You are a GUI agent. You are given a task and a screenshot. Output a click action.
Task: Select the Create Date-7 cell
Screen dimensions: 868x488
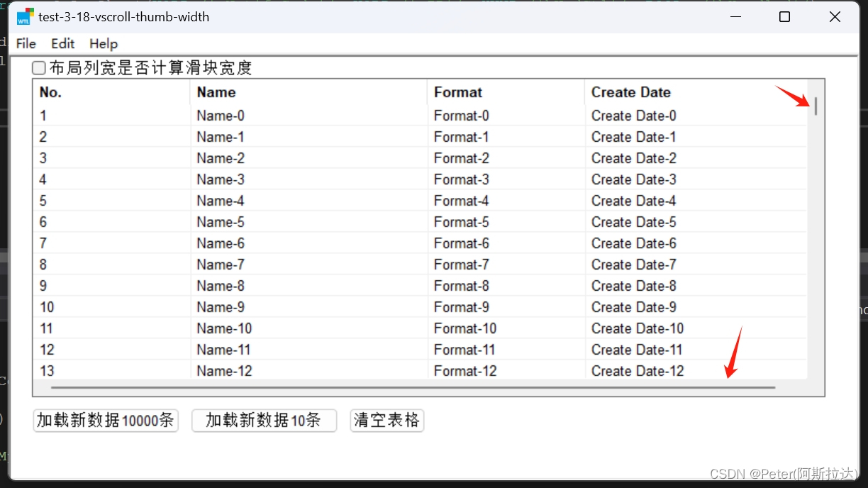pos(696,265)
